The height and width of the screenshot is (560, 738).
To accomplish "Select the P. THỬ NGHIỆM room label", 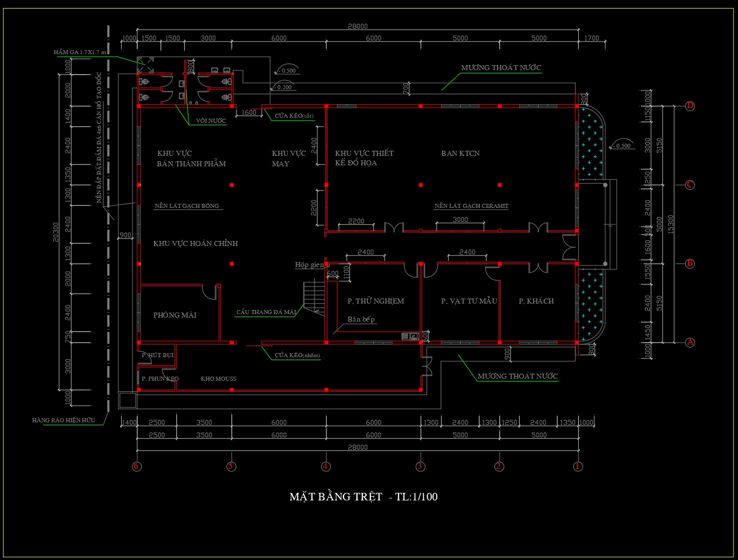I will [x=376, y=301].
